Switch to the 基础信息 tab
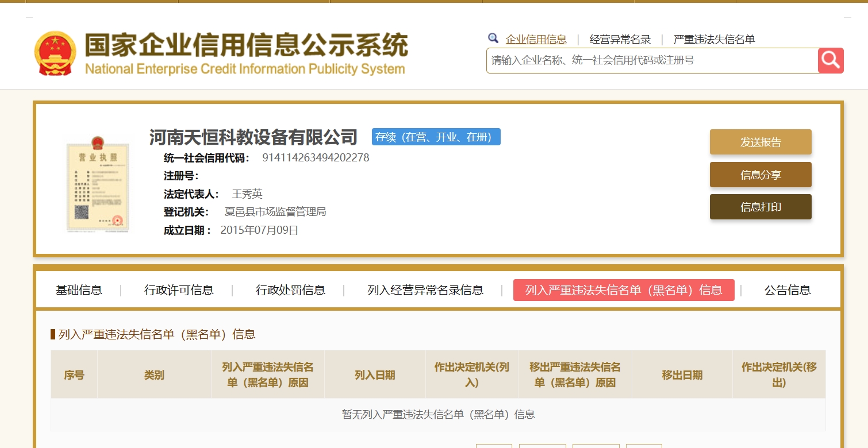Image resolution: width=868 pixels, height=448 pixels. point(79,290)
